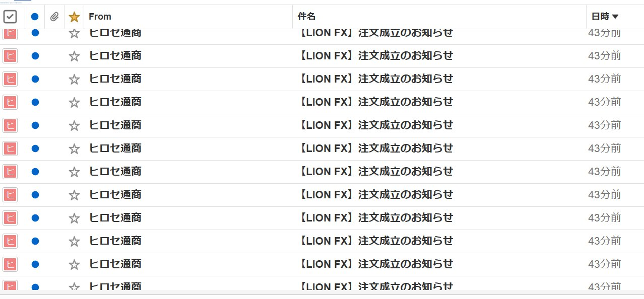Toggle unread dot on third fully visible message

click(35, 102)
